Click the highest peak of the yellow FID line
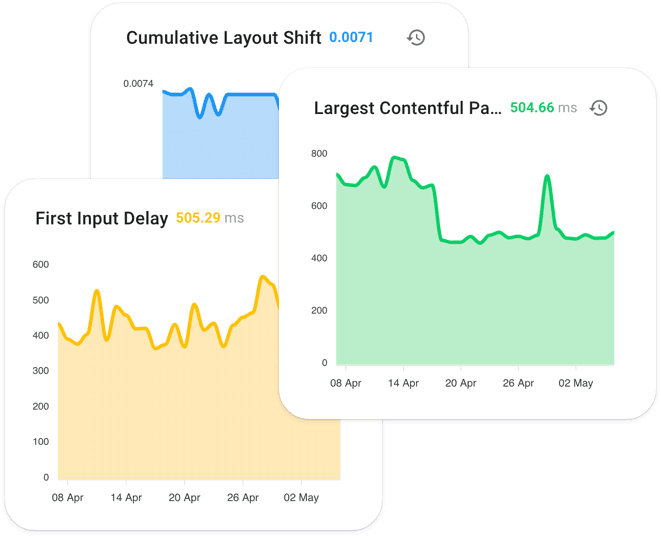661x537 pixels. 262,277
